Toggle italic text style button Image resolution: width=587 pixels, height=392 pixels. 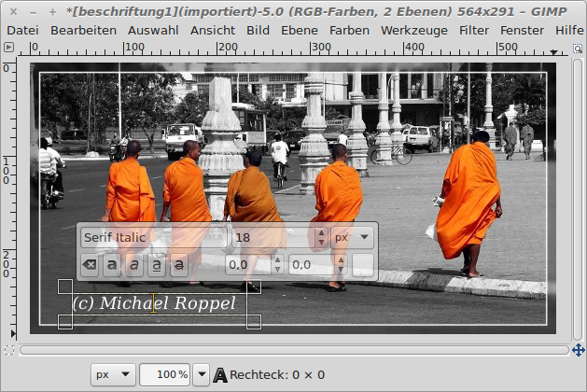coord(134,266)
